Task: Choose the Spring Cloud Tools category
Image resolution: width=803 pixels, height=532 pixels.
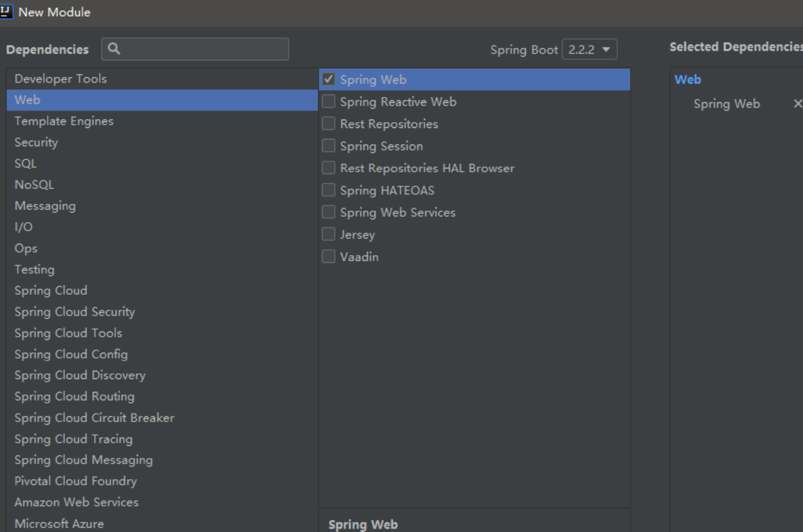Action: (x=162, y=333)
